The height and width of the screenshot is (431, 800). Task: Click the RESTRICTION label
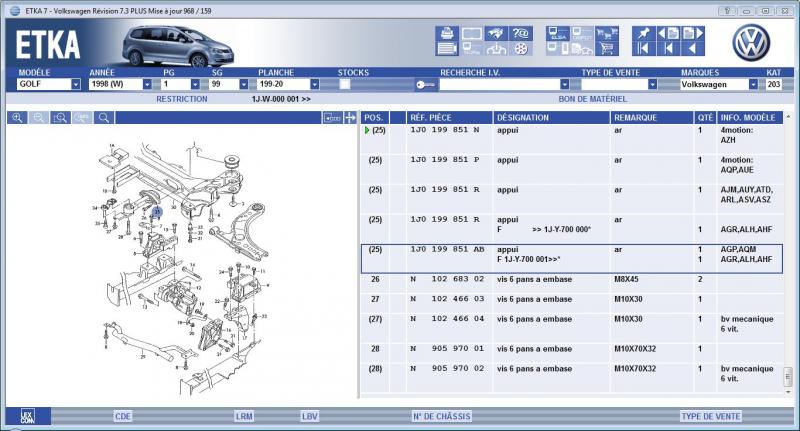(182, 99)
